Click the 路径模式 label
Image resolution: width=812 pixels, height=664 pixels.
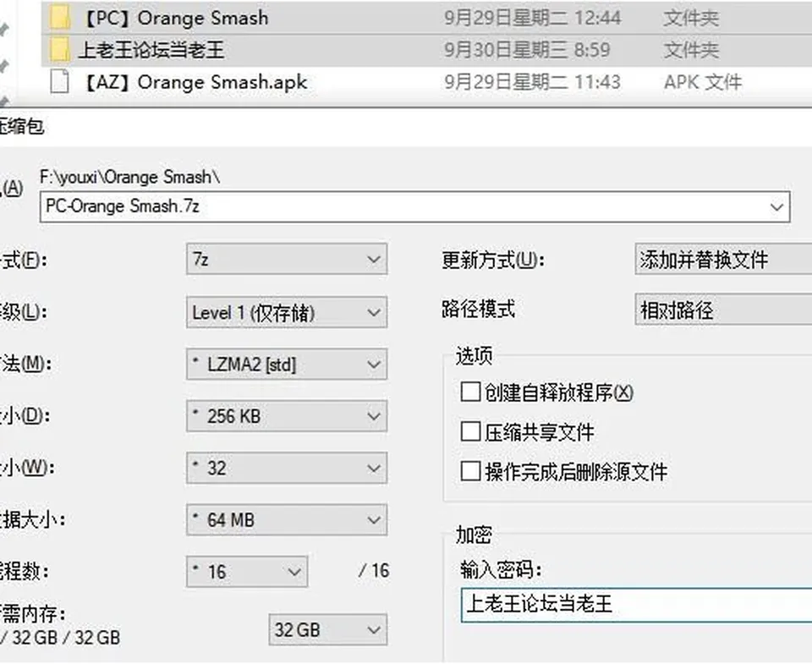(x=478, y=310)
